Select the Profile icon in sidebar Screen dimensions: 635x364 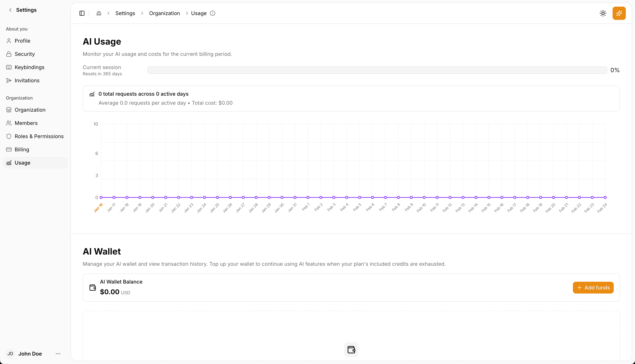coord(9,41)
